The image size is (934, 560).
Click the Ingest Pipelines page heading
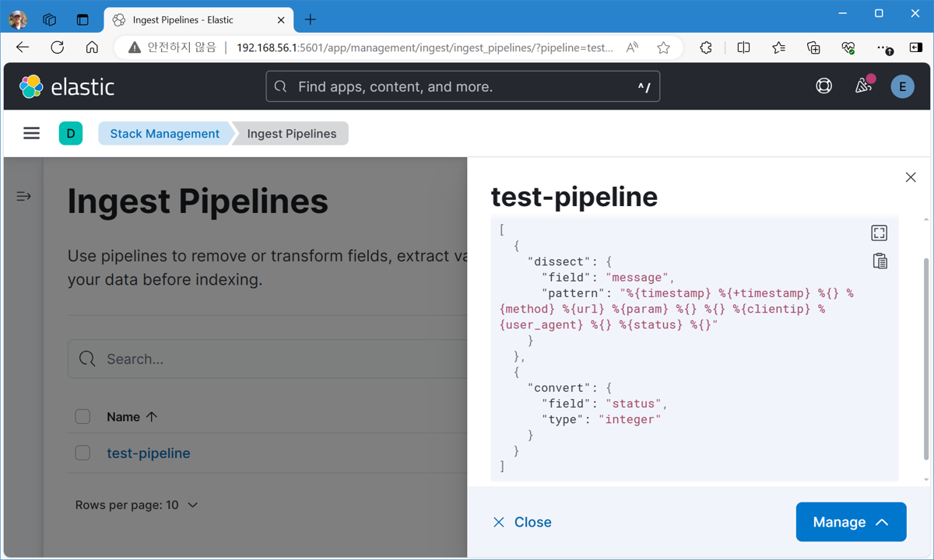coord(198,201)
